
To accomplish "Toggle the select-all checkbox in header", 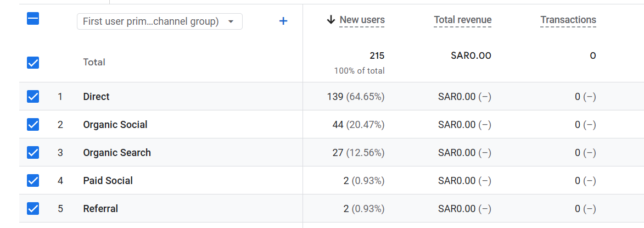I will [x=33, y=19].
